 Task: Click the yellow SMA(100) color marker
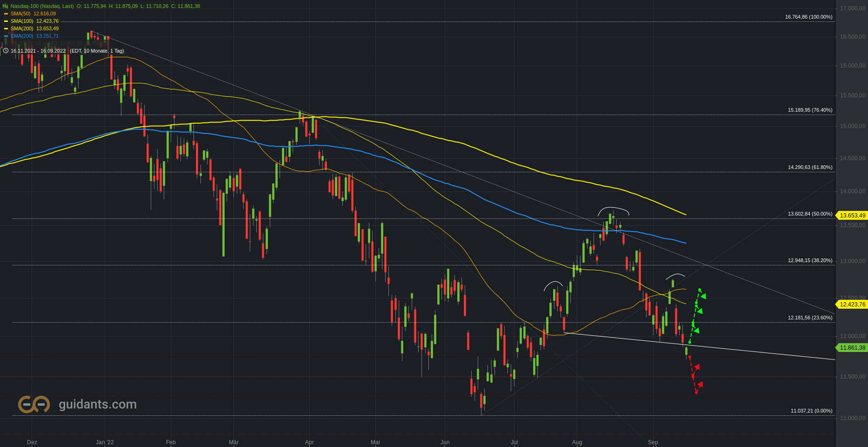(x=6, y=21)
